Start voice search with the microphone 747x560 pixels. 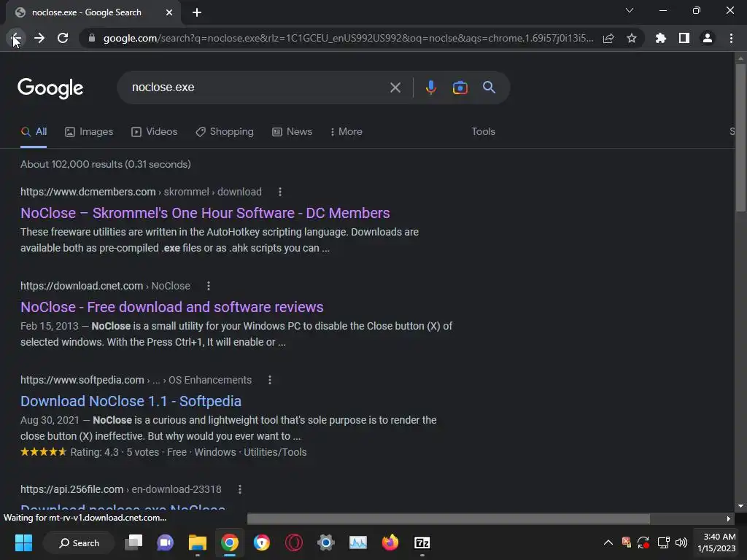tap(430, 87)
